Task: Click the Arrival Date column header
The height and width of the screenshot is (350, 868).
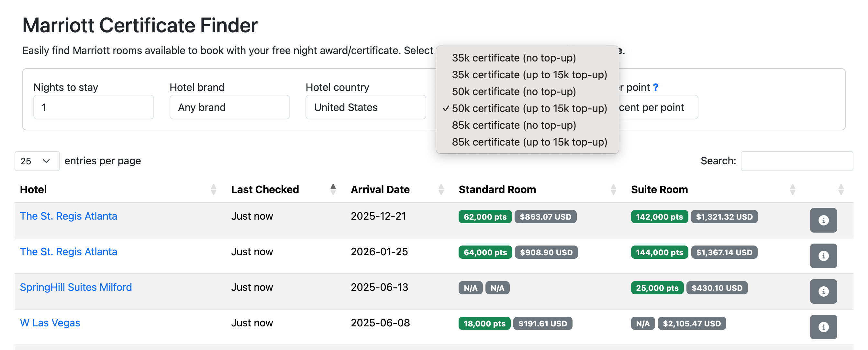Action: [380, 189]
